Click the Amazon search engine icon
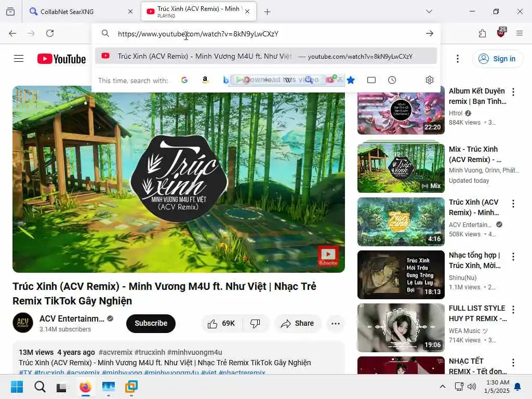 [x=205, y=80]
